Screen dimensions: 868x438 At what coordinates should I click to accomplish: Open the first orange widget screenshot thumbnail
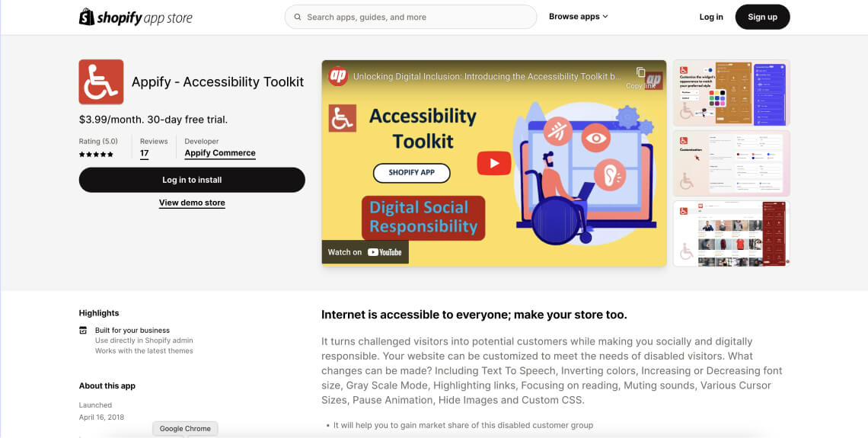tap(731, 93)
